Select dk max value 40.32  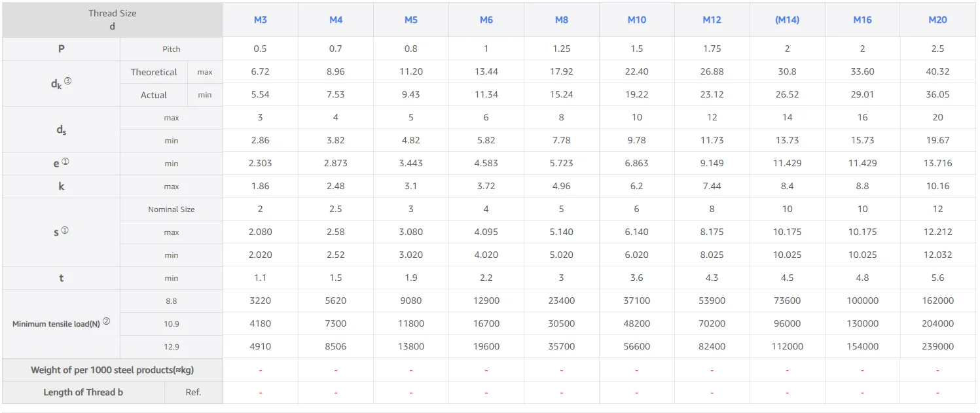pos(938,71)
